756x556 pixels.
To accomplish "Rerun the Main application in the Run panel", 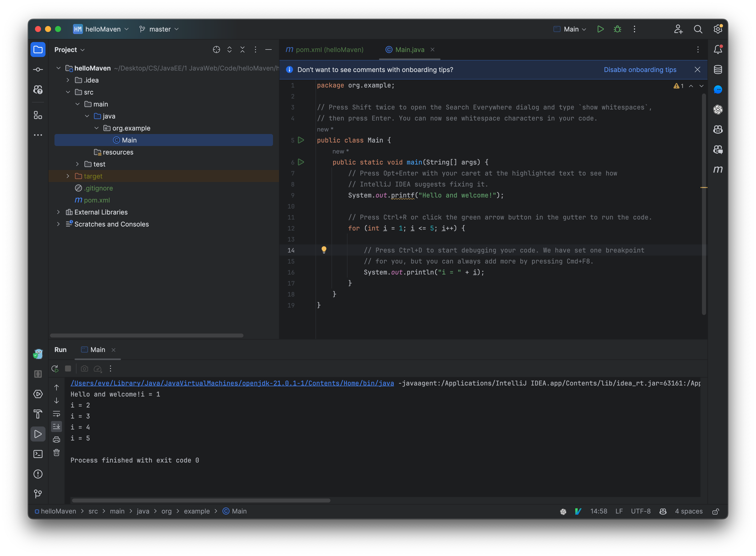I will (55, 368).
